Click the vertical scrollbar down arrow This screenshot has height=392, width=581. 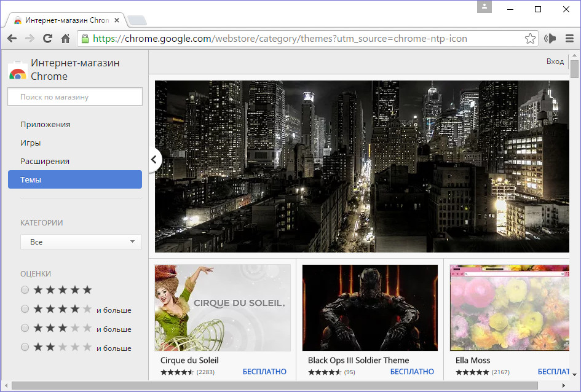(574, 375)
